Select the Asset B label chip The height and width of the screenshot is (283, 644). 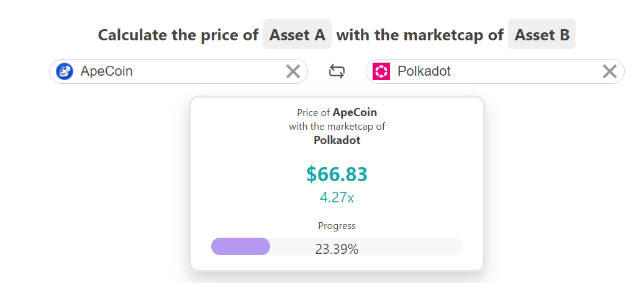pos(542,35)
